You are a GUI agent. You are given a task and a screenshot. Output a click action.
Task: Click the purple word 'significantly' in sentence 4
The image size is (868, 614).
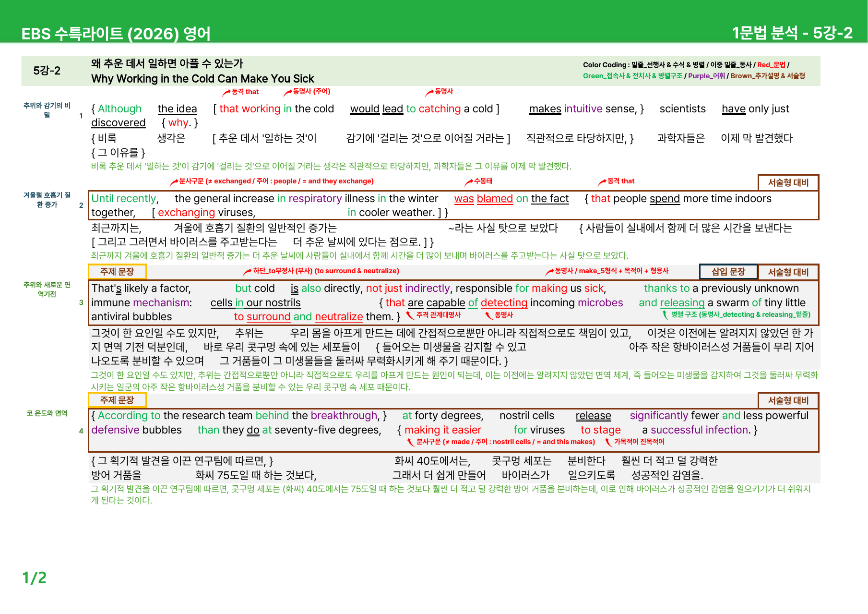point(659,416)
